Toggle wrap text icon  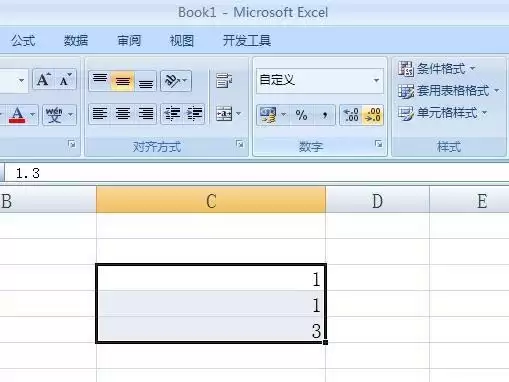[x=224, y=81]
